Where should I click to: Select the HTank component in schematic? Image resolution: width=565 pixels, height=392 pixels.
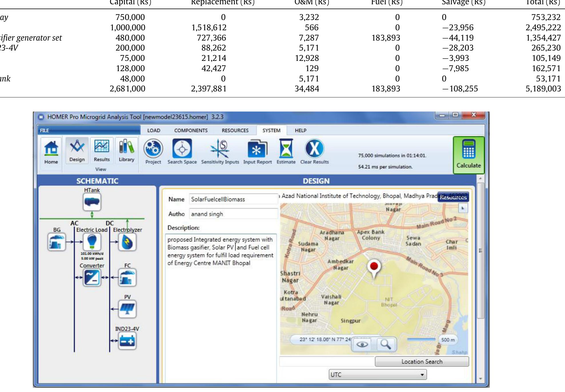(92, 202)
